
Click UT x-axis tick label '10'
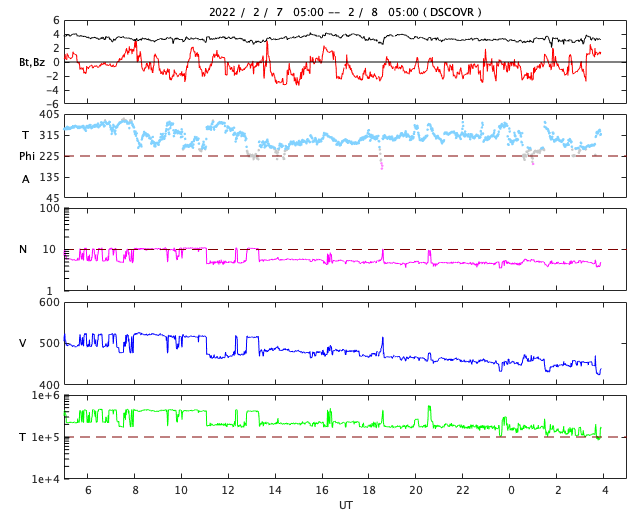[x=181, y=490]
